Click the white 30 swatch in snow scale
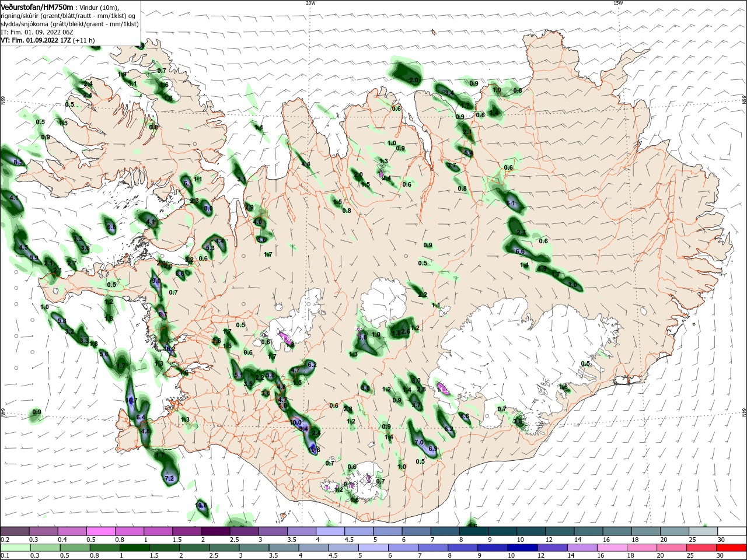The width and height of the screenshot is (747, 560). [731, 531]
